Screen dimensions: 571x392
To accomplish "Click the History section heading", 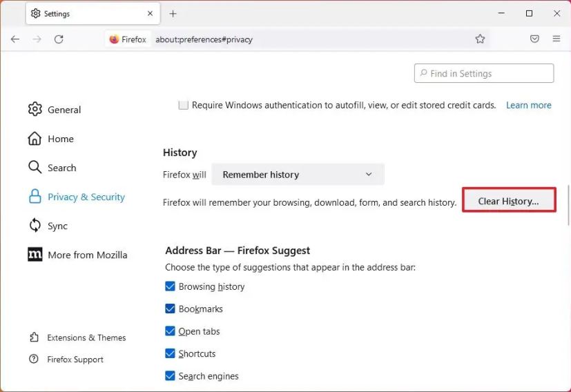I will pyautogui.click(x=180, y=153).
